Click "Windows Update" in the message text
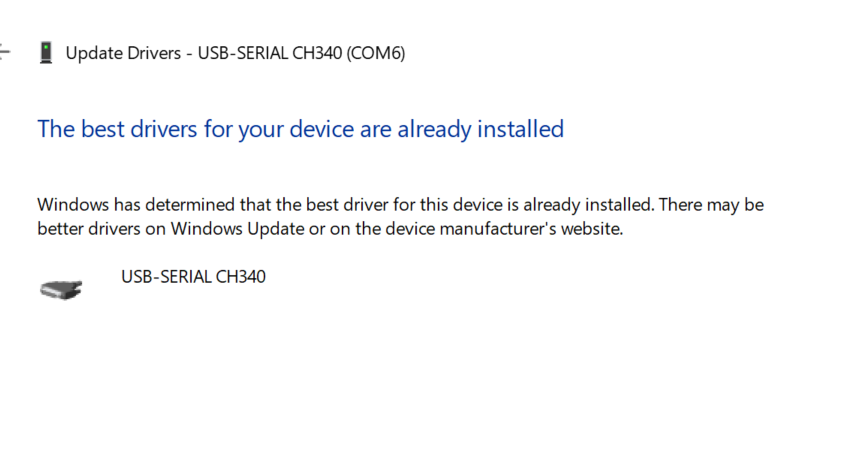 pos(231,229)
